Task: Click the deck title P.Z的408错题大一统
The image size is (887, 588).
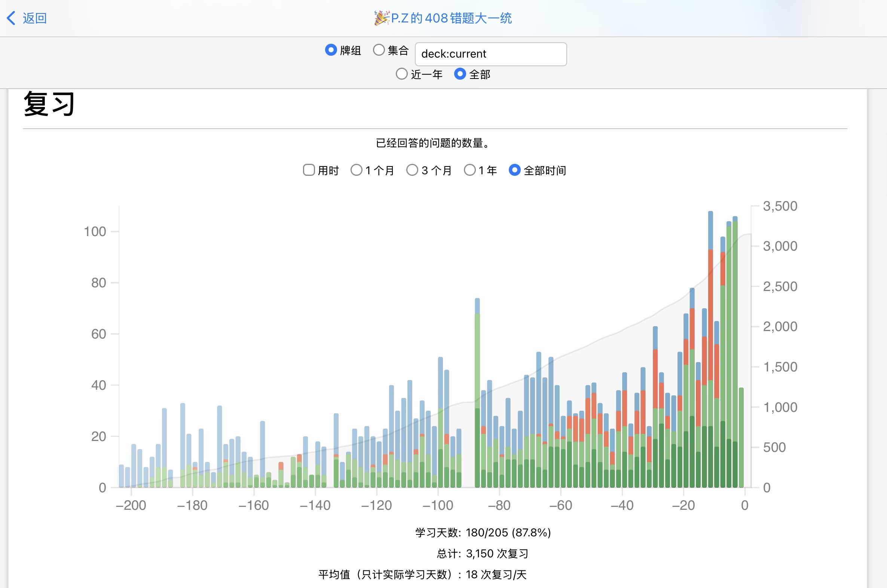Action: pos(451,18)
